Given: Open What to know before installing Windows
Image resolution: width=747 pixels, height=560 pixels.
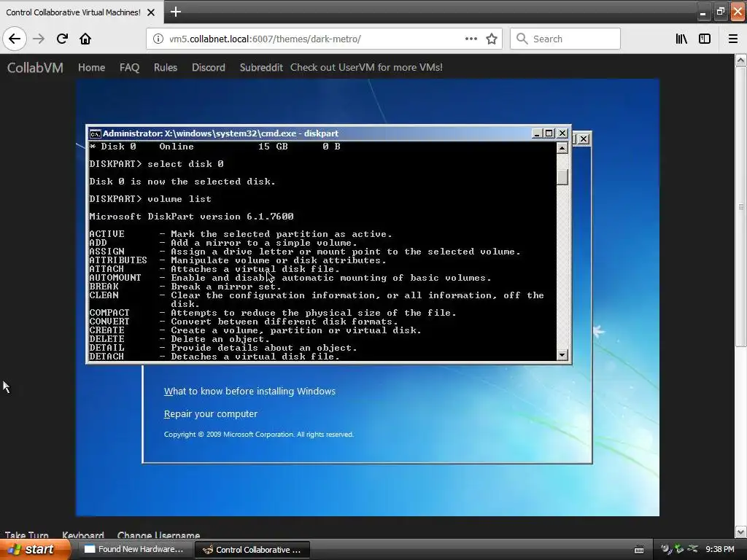Looking at the screenshot, I should point(249,392).
